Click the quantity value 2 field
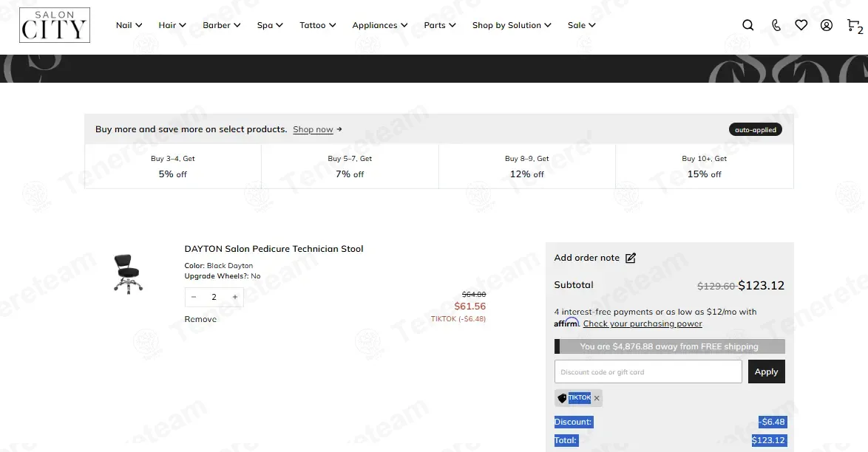This screenshot has height=452, width=868. click(214, 297)
